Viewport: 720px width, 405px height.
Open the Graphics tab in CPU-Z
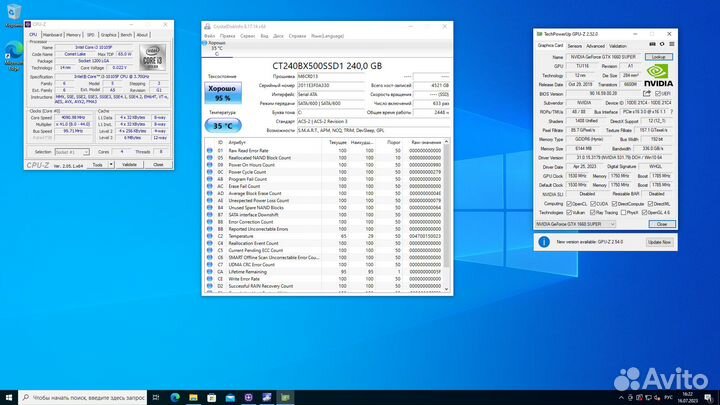coord(108,35)
